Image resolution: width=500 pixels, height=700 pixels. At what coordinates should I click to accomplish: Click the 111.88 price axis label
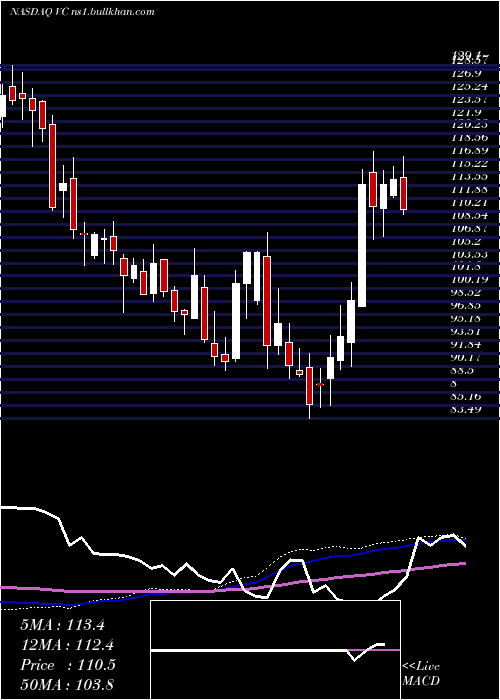(x=469, y=190)
